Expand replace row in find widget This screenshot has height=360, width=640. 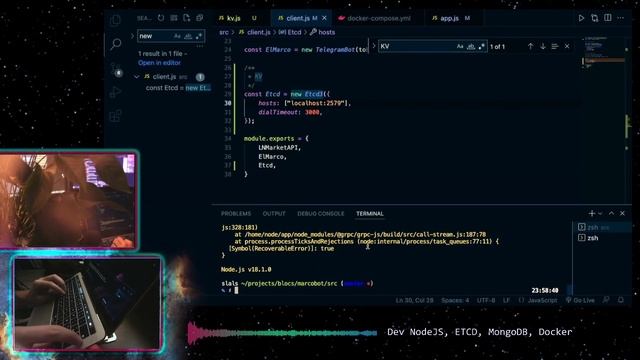pyautogui.click(x=374, y=46)
